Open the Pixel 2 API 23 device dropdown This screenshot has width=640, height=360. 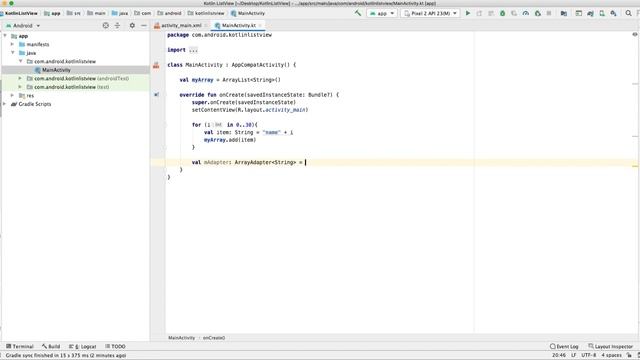pyautogui.click(x=431, y=13)
